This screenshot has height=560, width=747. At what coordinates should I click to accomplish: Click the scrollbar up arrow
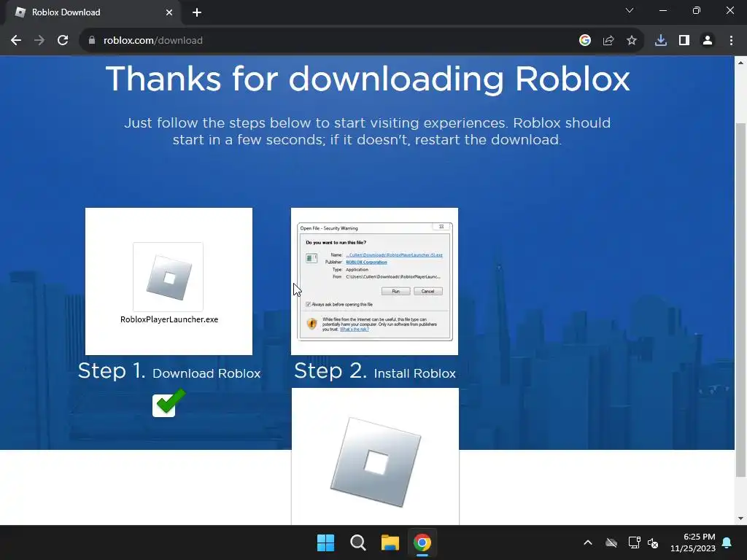(741, 63)
